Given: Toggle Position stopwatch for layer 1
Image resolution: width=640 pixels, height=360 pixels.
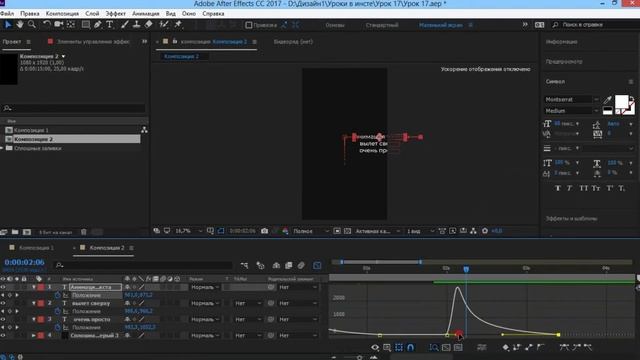Looking at the screenshot, I should pos(57,295).
